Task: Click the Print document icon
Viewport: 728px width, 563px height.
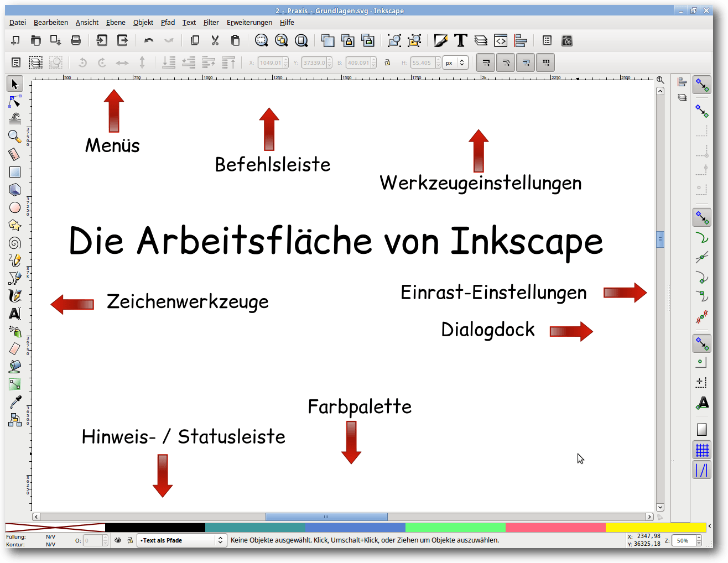Action: (76, 40)
